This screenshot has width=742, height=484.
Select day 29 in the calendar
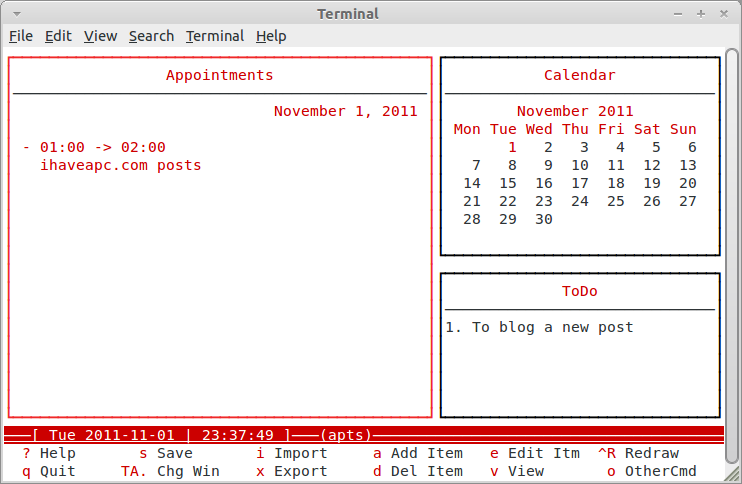508,219
